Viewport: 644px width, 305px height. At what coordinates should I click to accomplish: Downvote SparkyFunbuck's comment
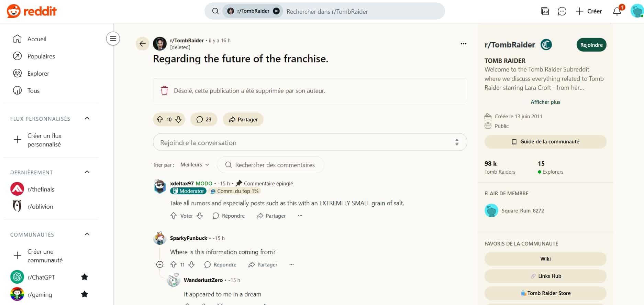pyautogui.click(x=191, y=264)
